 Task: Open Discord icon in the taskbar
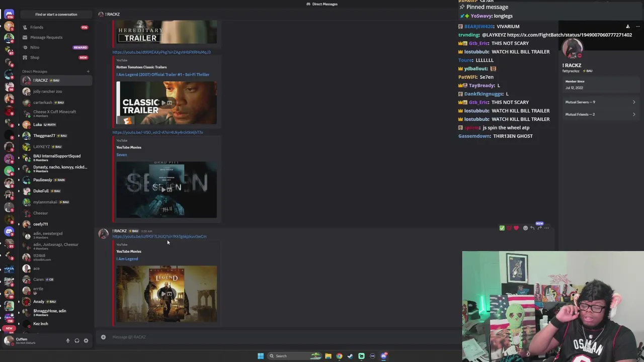tap(383, 356)
